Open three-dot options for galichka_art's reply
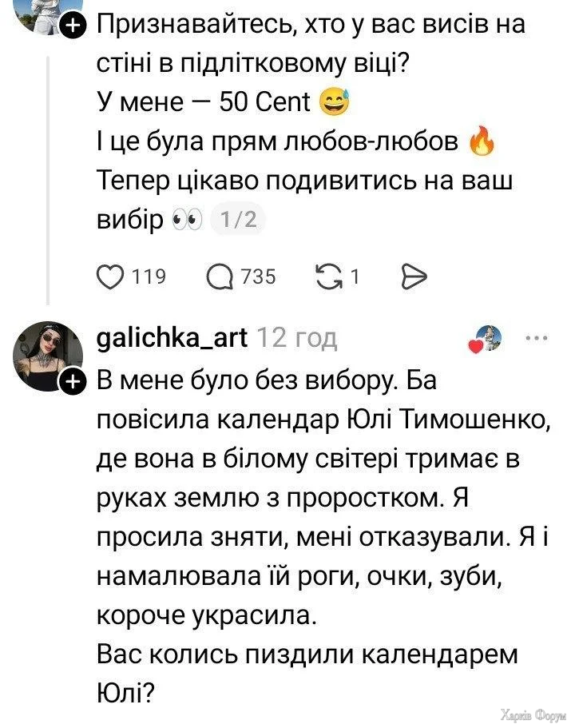 (x=533, y=338)
